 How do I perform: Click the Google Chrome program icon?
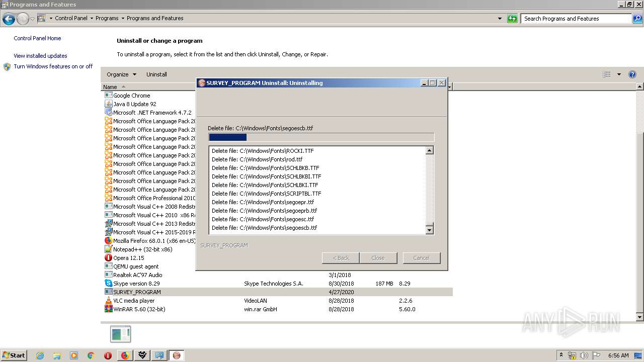click(x=108, y=96)
